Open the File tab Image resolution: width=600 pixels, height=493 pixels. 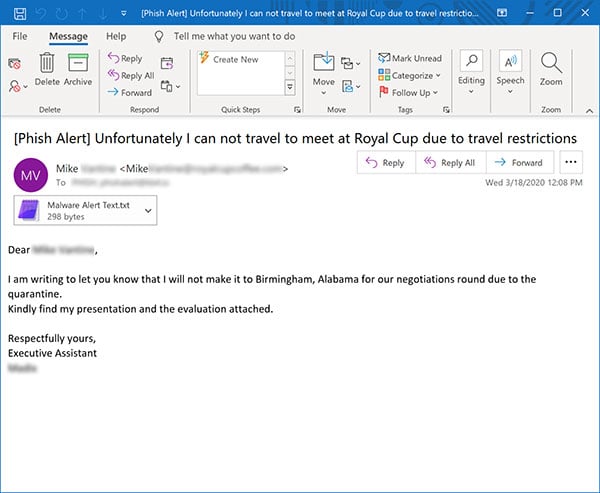click(20, 36)
